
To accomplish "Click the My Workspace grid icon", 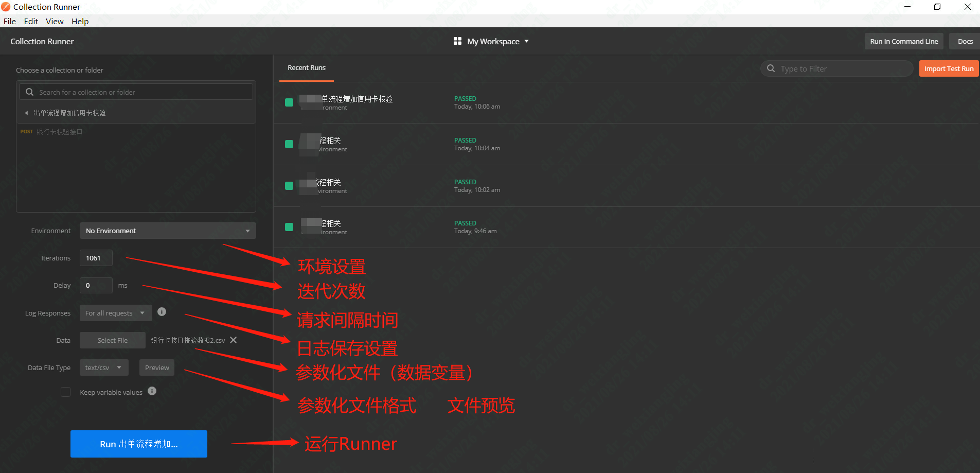I will pyautogui.click(x=457, y=41).
